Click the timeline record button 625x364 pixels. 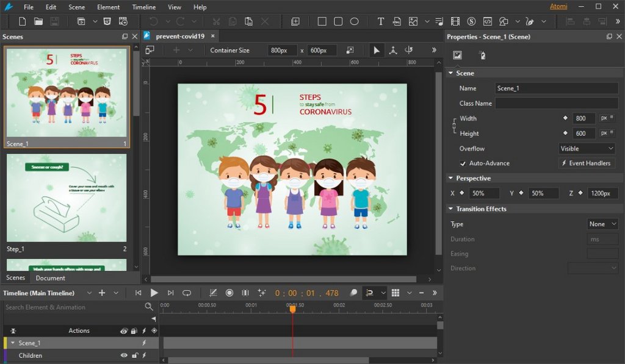(229, 293)
